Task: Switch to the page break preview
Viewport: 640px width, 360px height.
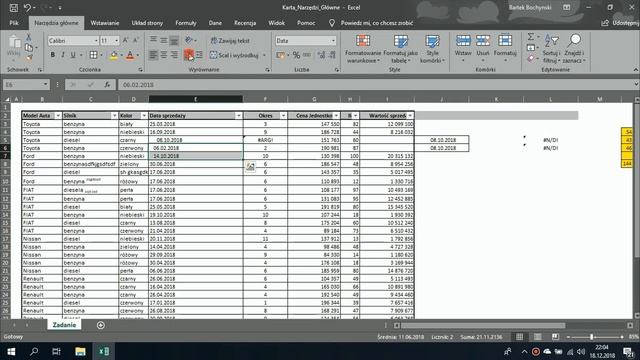Action: pyautogui.click(x=556, y=337)
